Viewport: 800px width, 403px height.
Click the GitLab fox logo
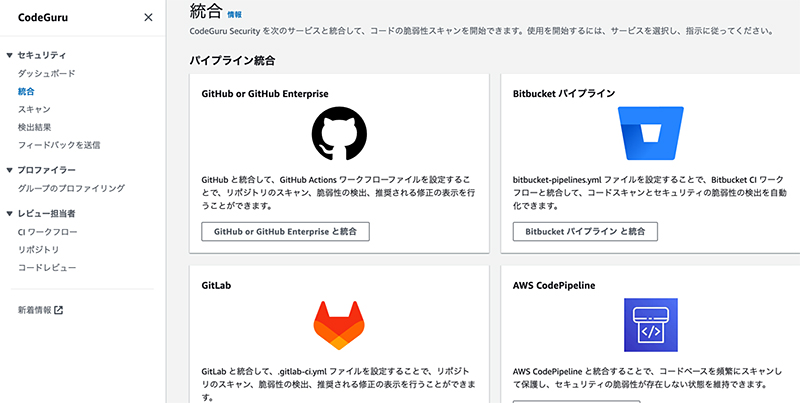click(x=339, y=325)
